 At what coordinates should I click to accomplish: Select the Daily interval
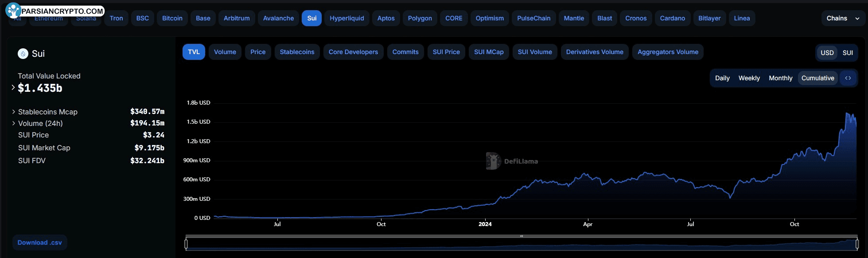click(x=722, y=78)
